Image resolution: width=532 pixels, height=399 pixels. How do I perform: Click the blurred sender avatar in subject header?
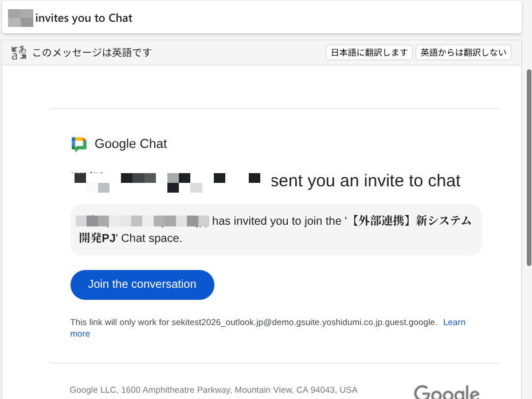[21, 18]
